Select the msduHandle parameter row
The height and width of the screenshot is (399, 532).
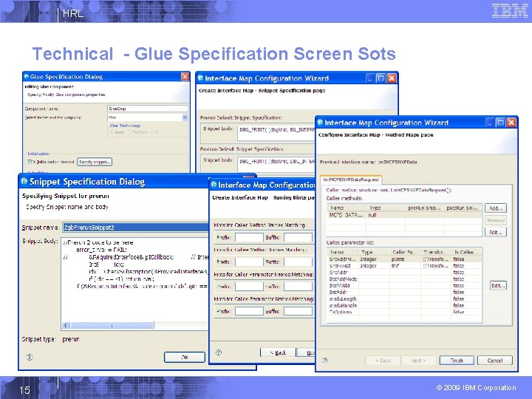click(x=404, y=305)
